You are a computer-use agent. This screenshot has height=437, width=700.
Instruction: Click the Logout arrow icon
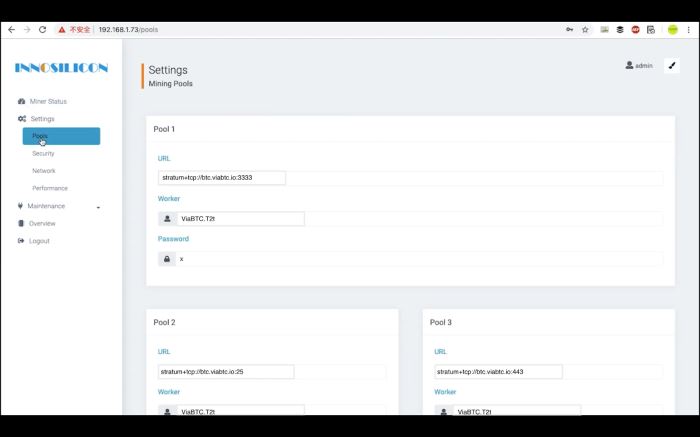(21, 241)
